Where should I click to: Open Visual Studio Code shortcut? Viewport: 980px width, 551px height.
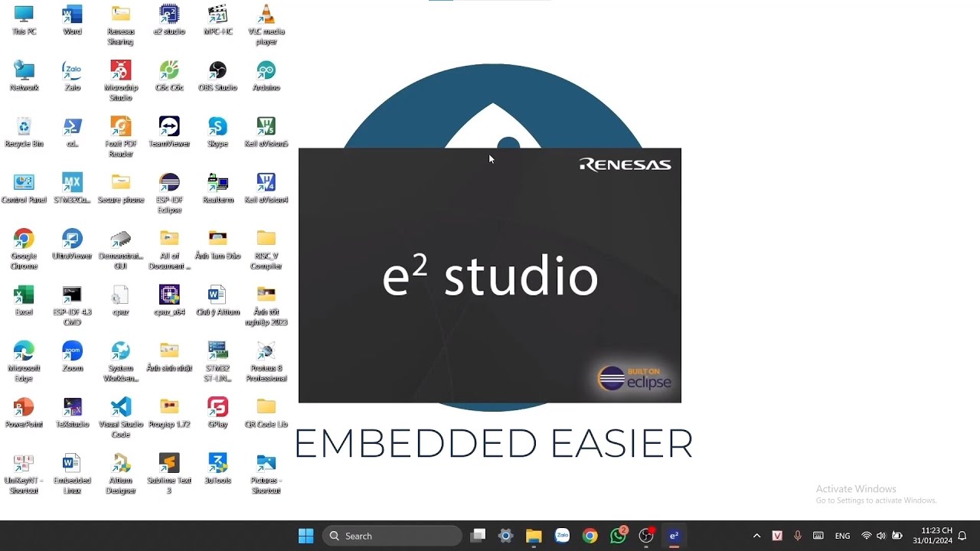point(120,416)
